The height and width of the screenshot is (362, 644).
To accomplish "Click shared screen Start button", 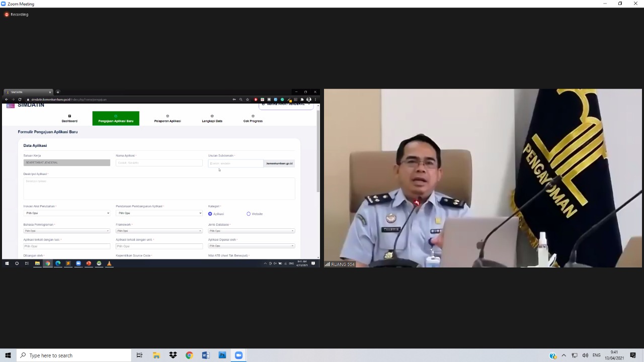I will pos(7,263).
